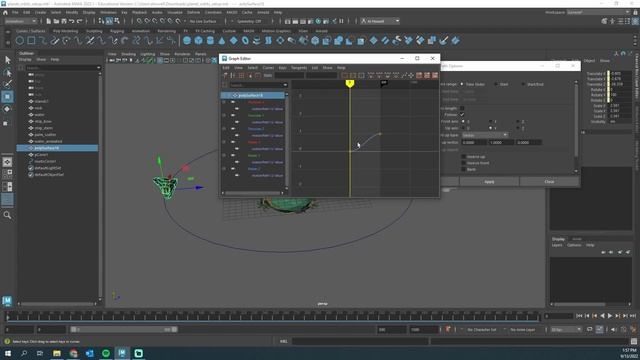Screen dimensions: 640x360
Task: Select the Rotate tool in toolbox
Action: 7,109
